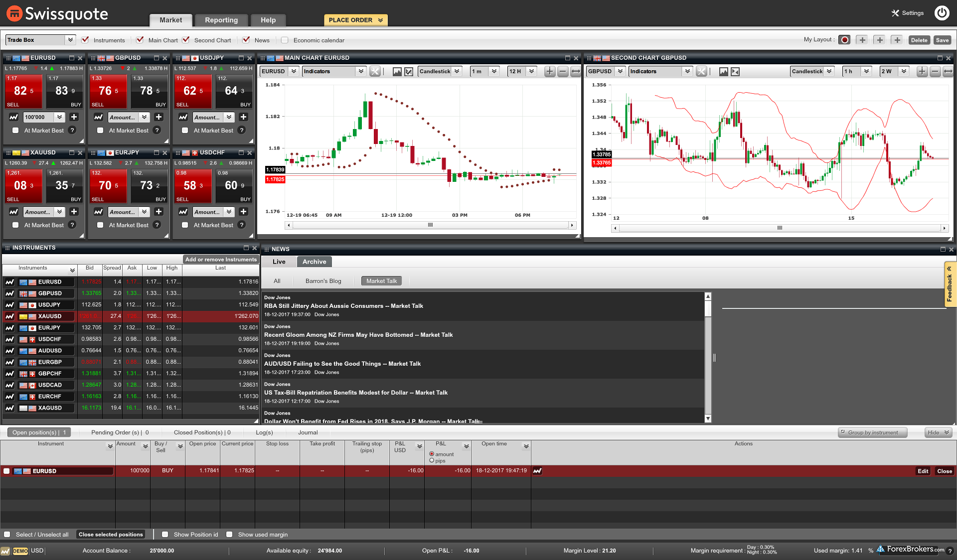Image resolution: width=957 pixels, height=560 pixels.
Task: Toggle the Economic calendar checkbox
Action: [x=286, y=40]
